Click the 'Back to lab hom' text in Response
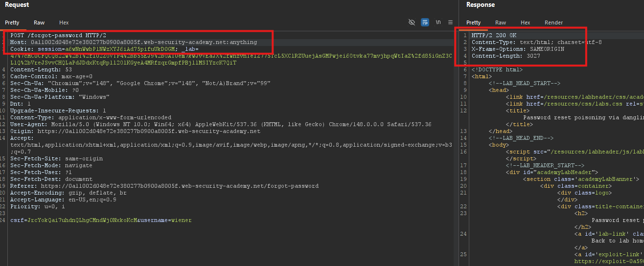The width and height of the screenshot is (644, 266). (618, 241)
